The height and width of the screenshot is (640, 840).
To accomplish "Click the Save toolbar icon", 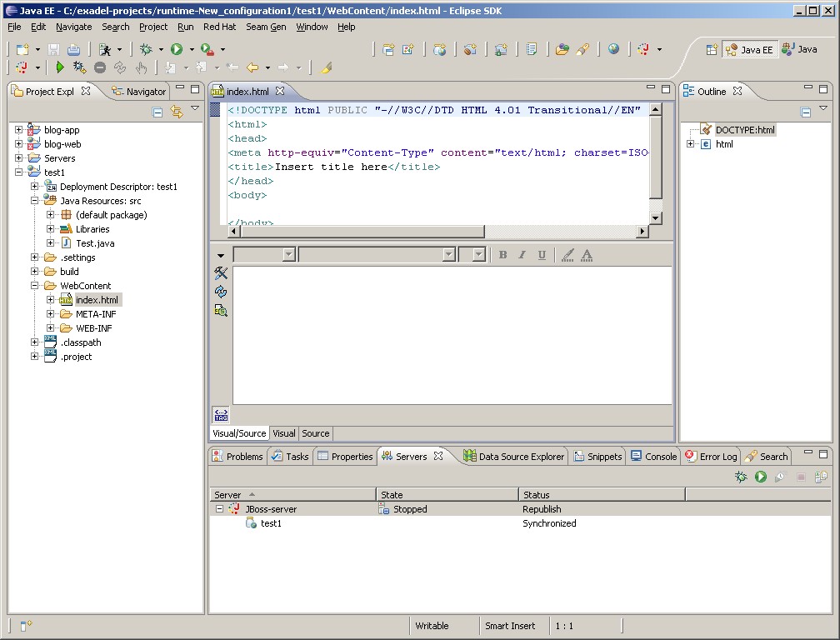I will point(53,50).
